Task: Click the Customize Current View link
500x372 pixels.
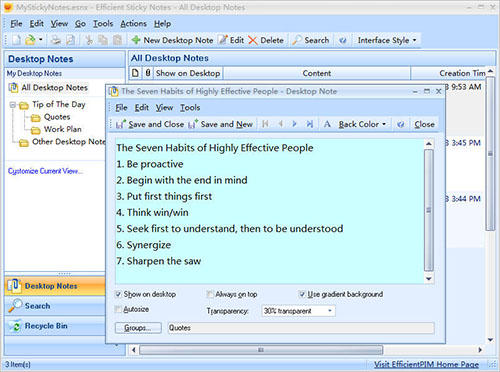Action: pos(45,171)
